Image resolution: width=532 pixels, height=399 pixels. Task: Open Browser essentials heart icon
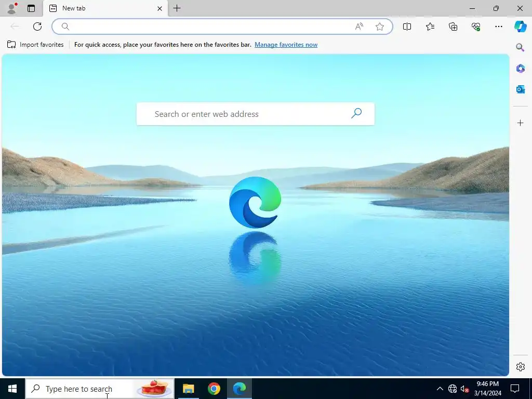tap(476, 26)
